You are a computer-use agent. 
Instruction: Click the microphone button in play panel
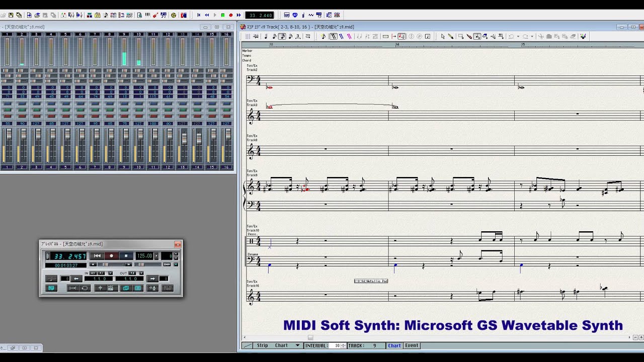point(152,288)
